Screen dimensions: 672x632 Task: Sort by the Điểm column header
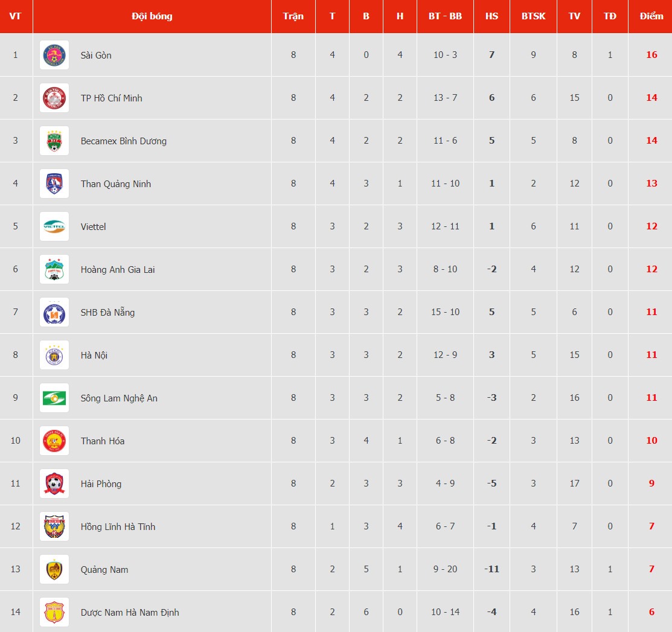click(x=651, y=16)
